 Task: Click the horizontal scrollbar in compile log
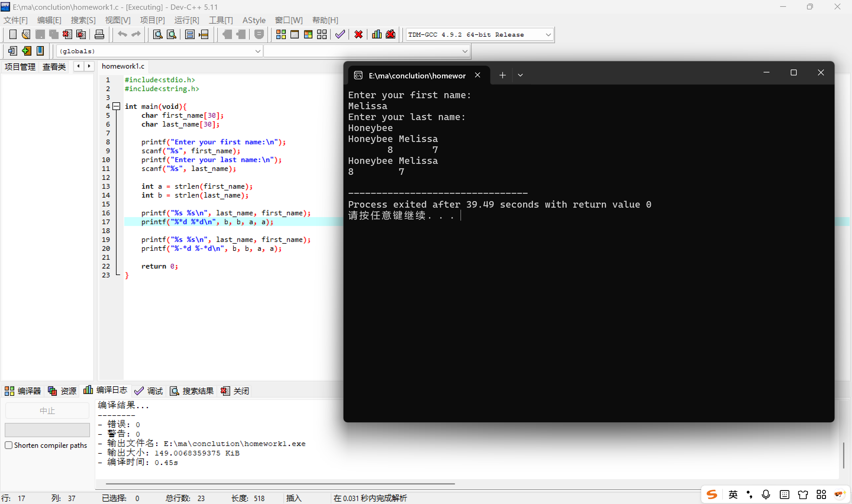click(280, 483)
